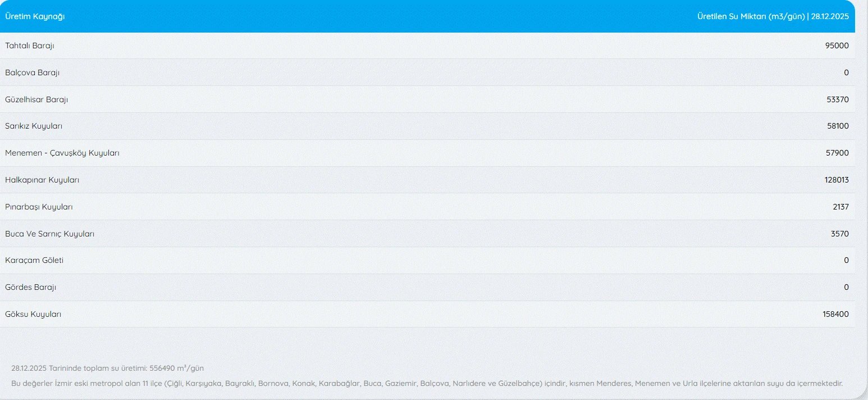868x400 pixels.
Task: Click the Üretilen Su Miktarı column header
Action: 773,16
